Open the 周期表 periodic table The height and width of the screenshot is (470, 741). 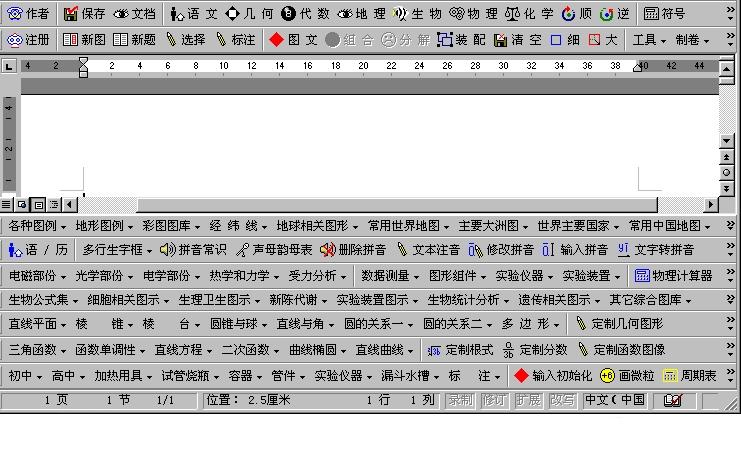pyautogui.click(x=690, y=376)
